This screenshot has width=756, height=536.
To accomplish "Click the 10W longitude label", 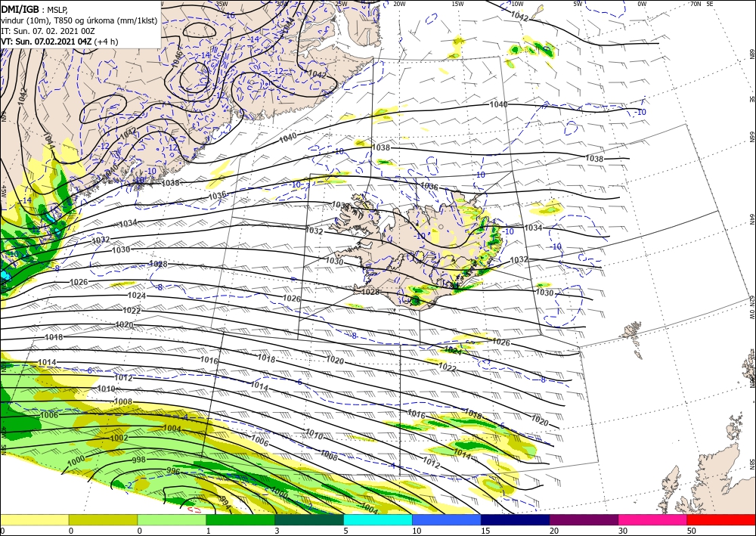I will pyautogui.click(x=517, y=4).
